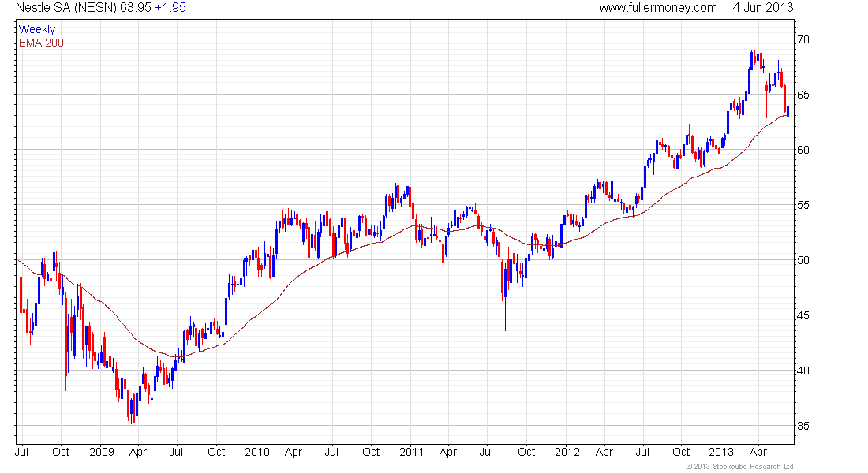
Task: Click the 2009 year label on time axis
Action: (x=101, y=452)
